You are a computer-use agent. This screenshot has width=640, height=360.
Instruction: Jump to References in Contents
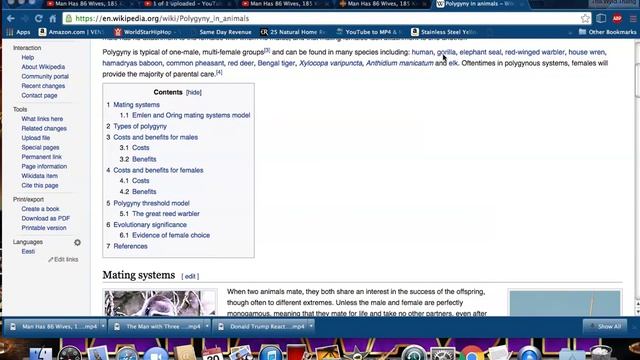pyautogui.click(x=130, y=247)
